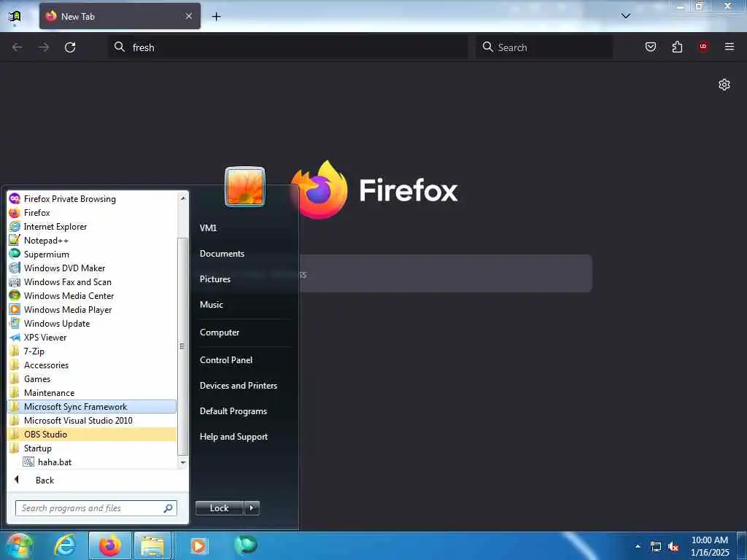Open the network tray icon

pyautogui.click(x=656, y=547)
